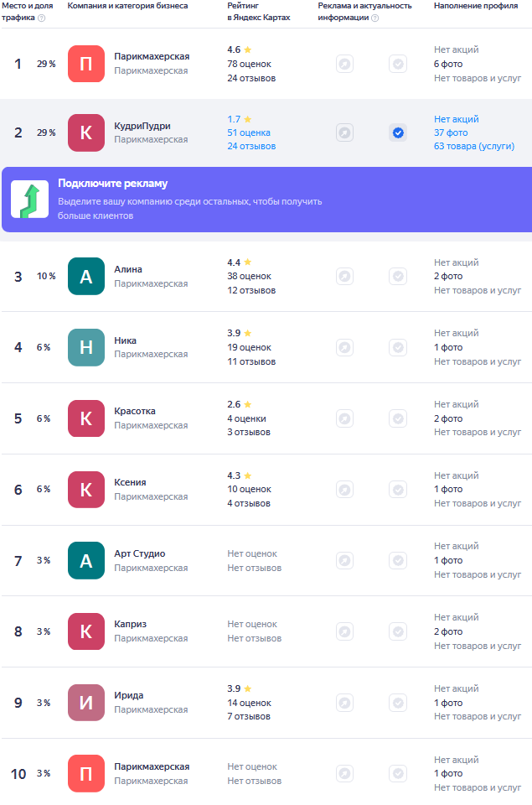Click the grey verification checkmark for Ника
The height and width of the screenshot is (805, 532).
point(398,347)
